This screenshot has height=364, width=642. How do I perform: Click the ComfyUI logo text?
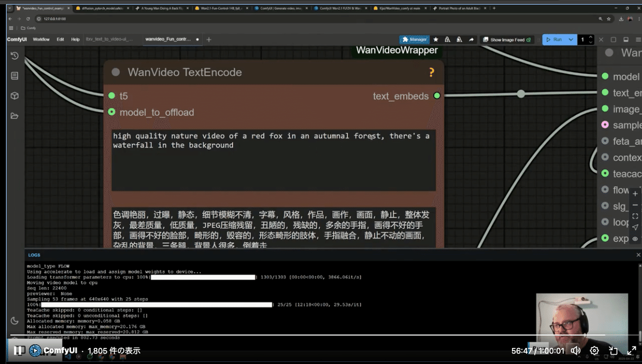(17, 40)
